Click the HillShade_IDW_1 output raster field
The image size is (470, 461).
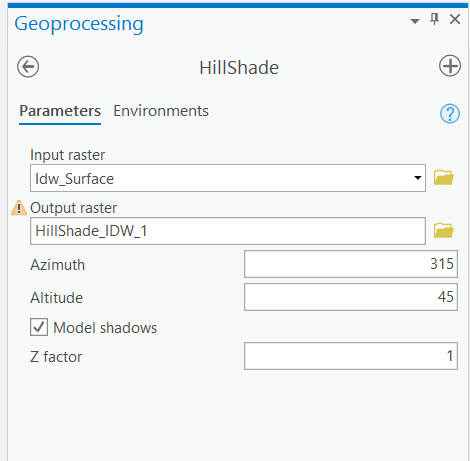tap(228, 231)
